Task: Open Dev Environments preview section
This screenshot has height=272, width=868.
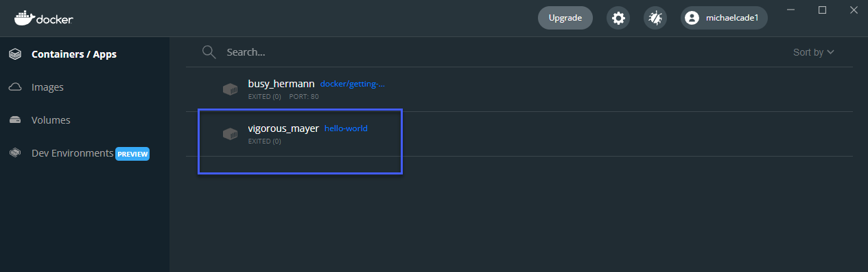Action: click(72, 153)
